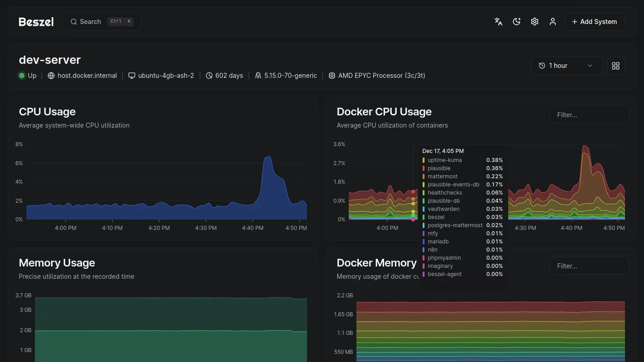Click the vaultwarden entry in tooltip
This screenshot has width=644, height=362.
462,209
